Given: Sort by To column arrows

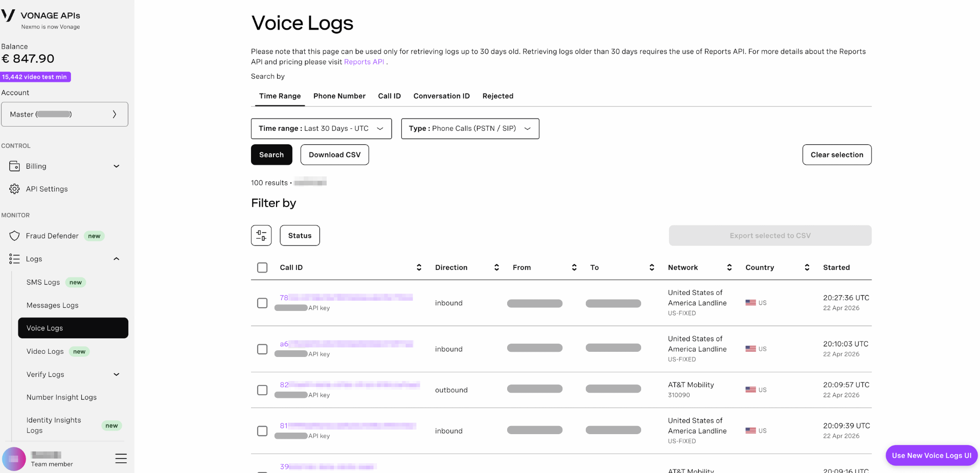Looking at the screenshot, I should (652, 267).
